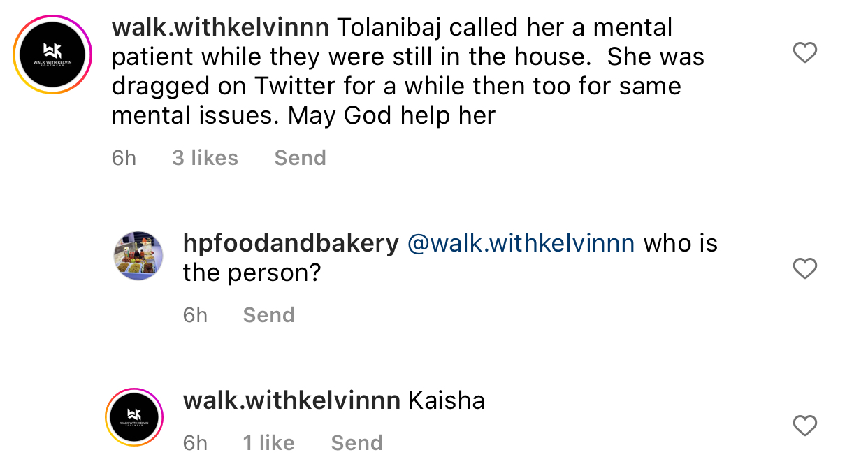Click walk.withkelvinnn username on top comment
The width and height of the screenshot is (868, 471).
point(220,27)
